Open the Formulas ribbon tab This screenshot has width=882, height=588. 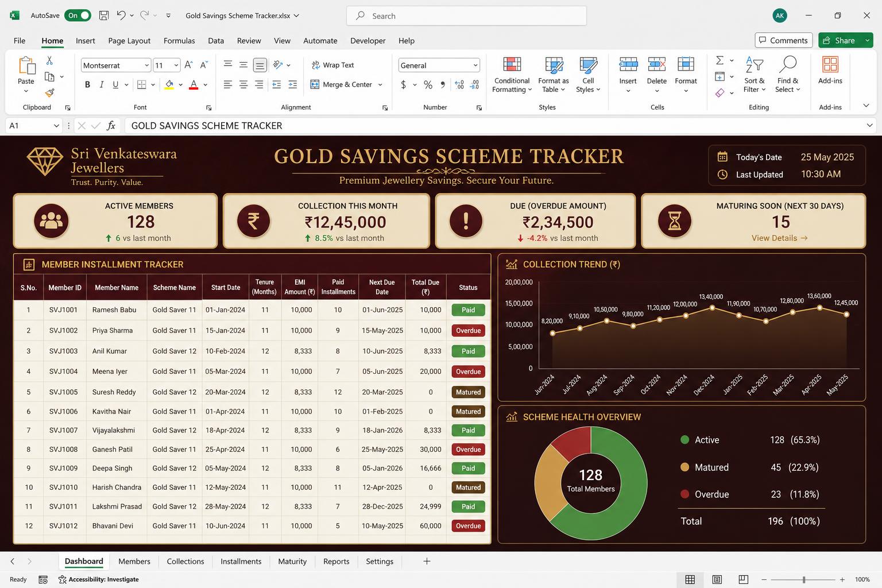179,41
